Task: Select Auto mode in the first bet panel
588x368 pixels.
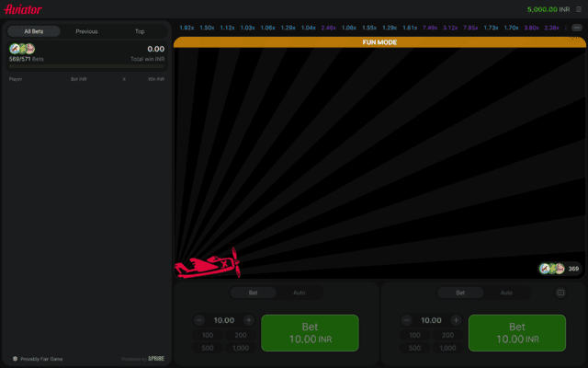Action: pyautogui.click(x=300, y=293)
